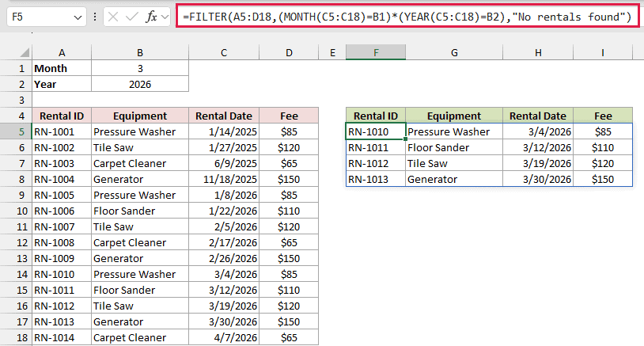Select column G header
Screen dimensions: 644x346
(x=454, y=52)
